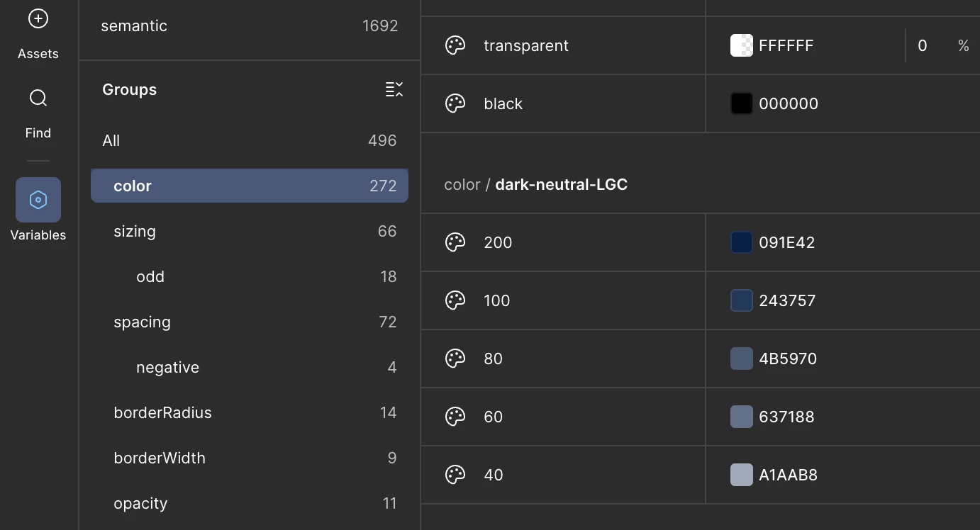
Task: Open the Assets panel icon
Action: [x=38, y=19]
